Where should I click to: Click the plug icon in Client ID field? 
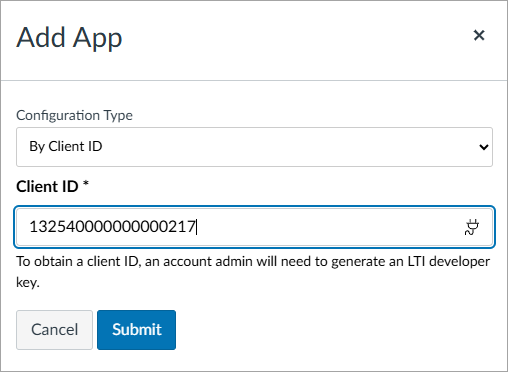472,227
